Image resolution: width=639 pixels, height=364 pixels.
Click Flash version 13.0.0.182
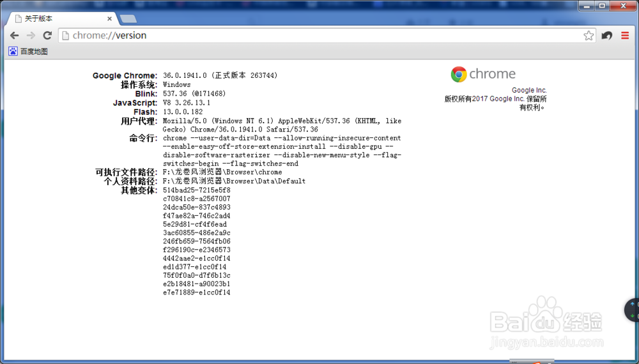coord(183,112)
